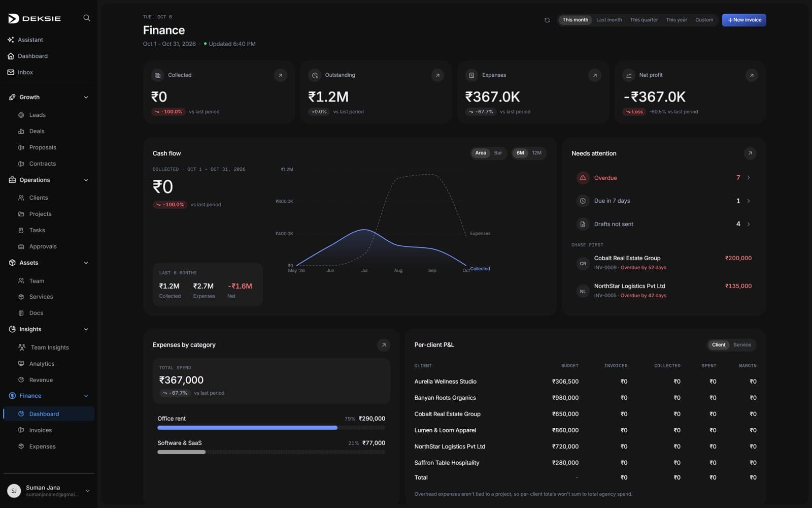Open the Overdue list row chevron
812x508 pixels.
(749, 178)
